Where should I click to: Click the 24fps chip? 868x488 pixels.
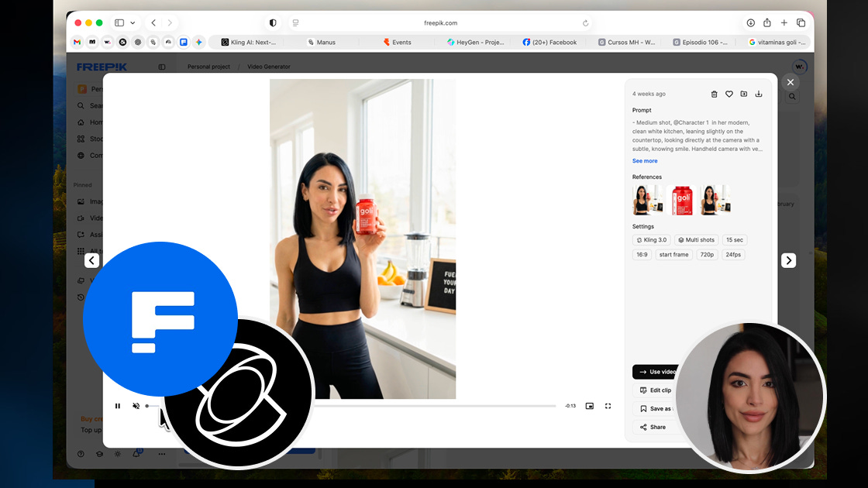click(x=733, y=255)
